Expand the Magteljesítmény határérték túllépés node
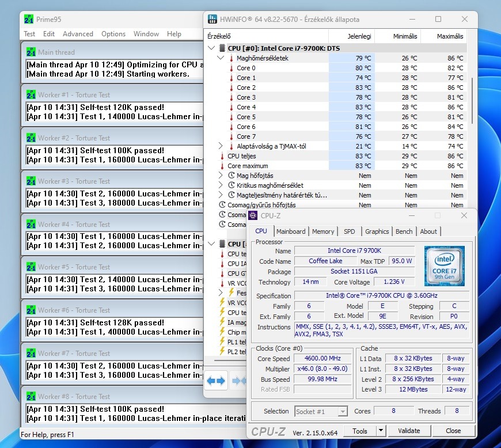Viewport: 501px width, 448px height. point(221,195)
